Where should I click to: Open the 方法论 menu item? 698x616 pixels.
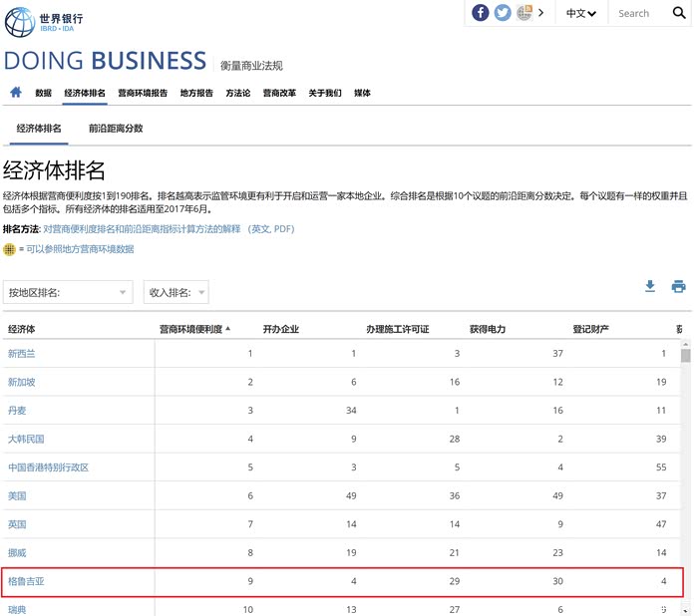point(238,93)
